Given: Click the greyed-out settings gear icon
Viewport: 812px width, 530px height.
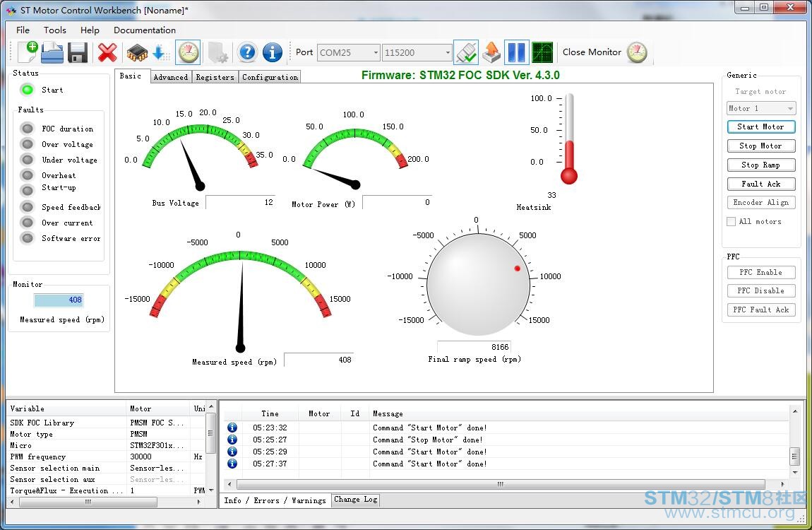Looking at the screenshot, I should pos(217,52).
